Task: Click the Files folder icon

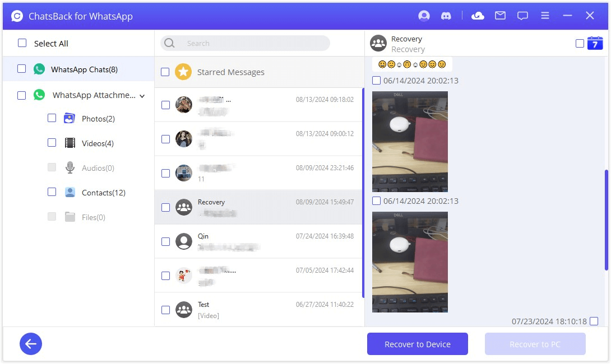Action: point(70,217)
